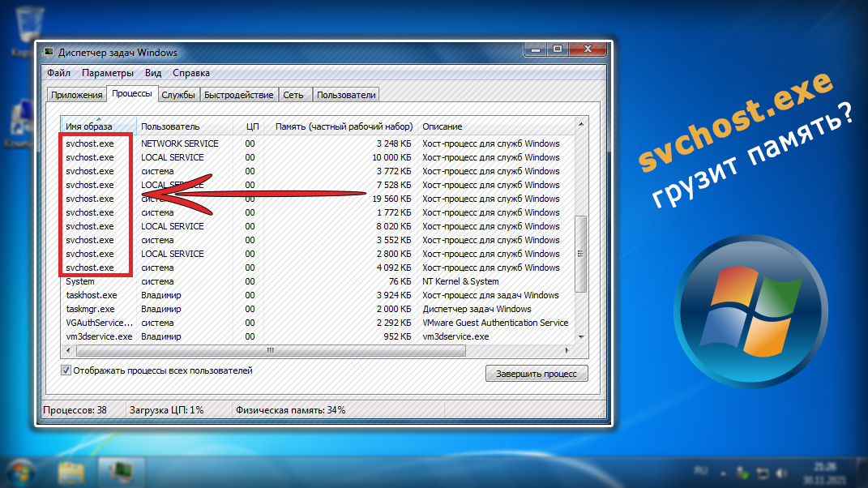Image resolution: width=868 pixels, height=488 pixels.
Task: Switch to the Сеть tab
Action: tap(293, 95)
